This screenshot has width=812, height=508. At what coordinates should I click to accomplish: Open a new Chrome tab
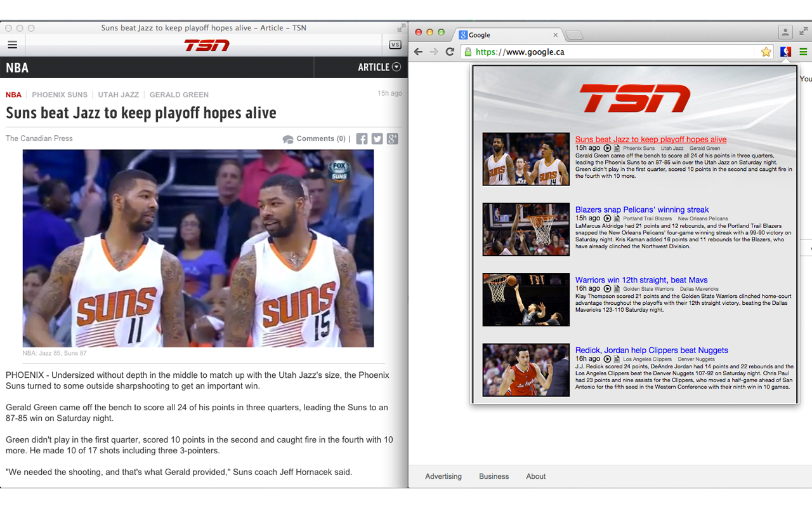(x=573, y=35)
